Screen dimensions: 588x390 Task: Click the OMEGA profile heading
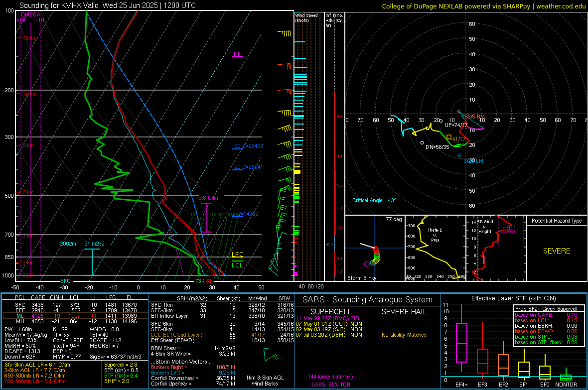pyautogui.click(x=31, y=14)
